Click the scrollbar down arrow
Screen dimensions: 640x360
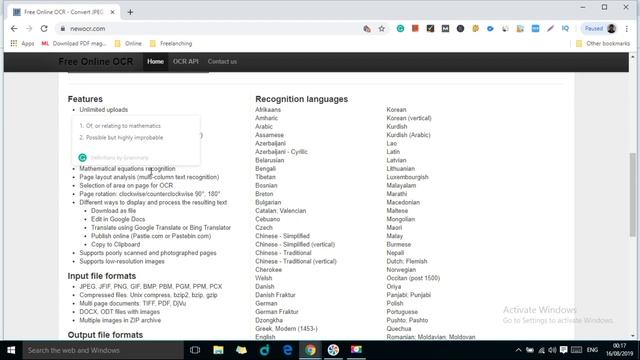633,336
